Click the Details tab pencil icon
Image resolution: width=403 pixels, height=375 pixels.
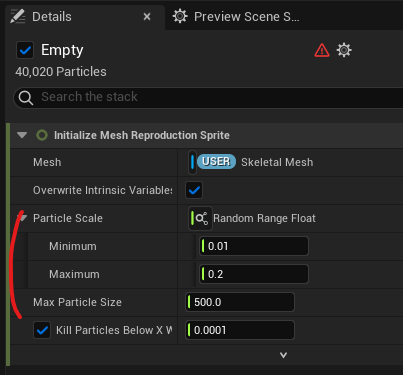tap(17, 16)
